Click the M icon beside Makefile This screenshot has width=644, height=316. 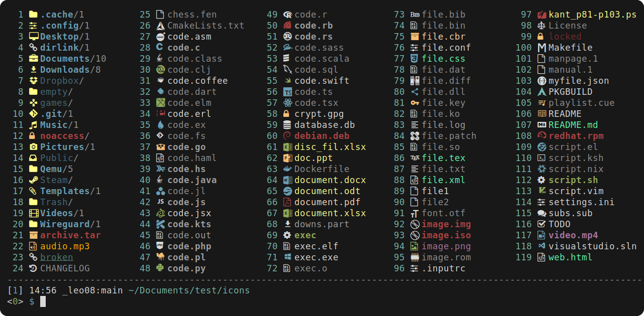(x=541, y=48)
